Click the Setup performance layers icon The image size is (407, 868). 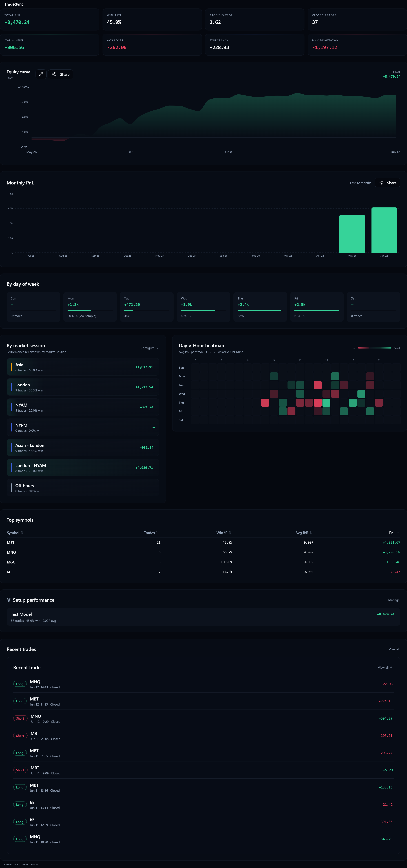tap(9, 600)
